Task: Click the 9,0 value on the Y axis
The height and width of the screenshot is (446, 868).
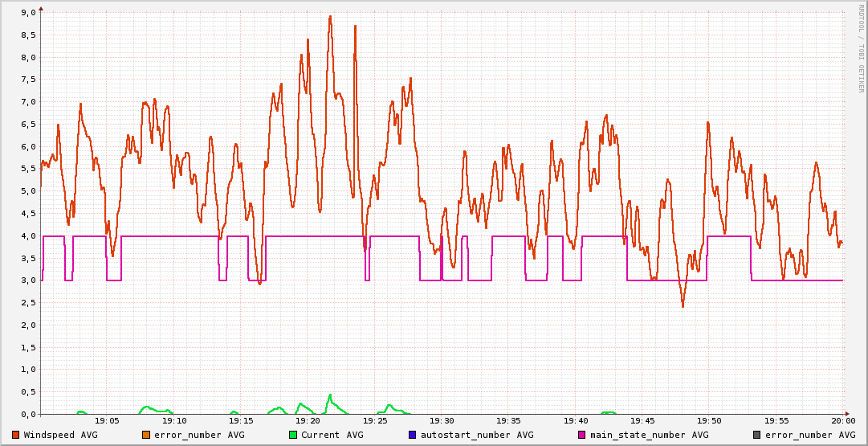Action: pyautogui.click(x=28, y=13)
